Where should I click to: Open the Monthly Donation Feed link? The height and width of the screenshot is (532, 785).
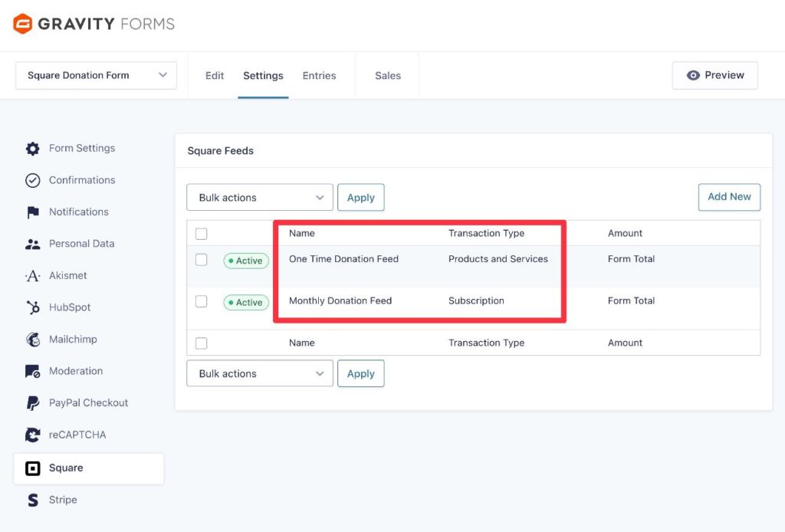click(x=340, y=300)
